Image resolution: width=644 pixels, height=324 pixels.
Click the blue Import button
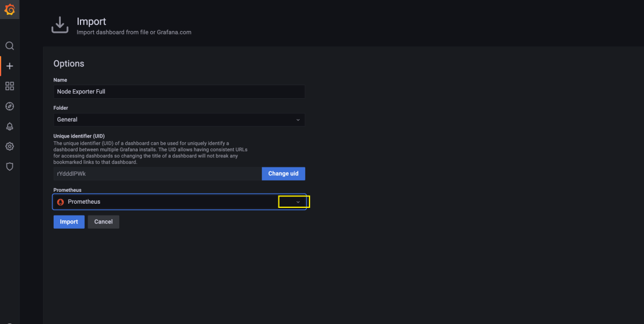tap(69, 222)
